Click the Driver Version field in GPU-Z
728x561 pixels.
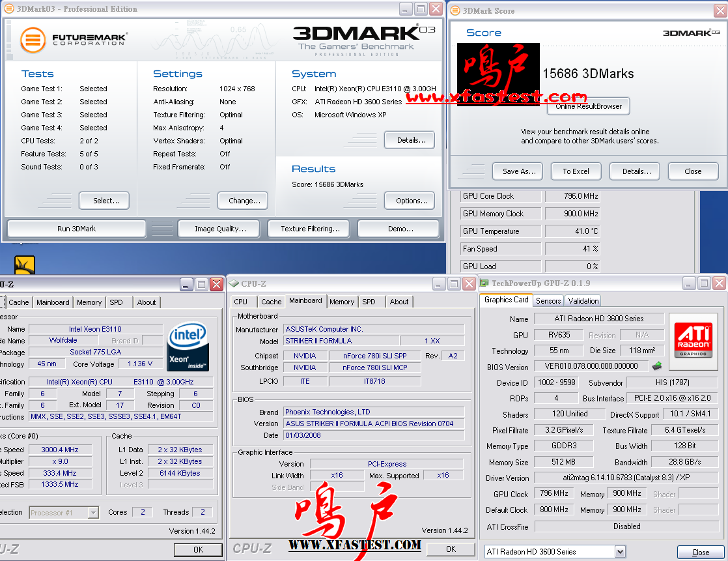626,478
